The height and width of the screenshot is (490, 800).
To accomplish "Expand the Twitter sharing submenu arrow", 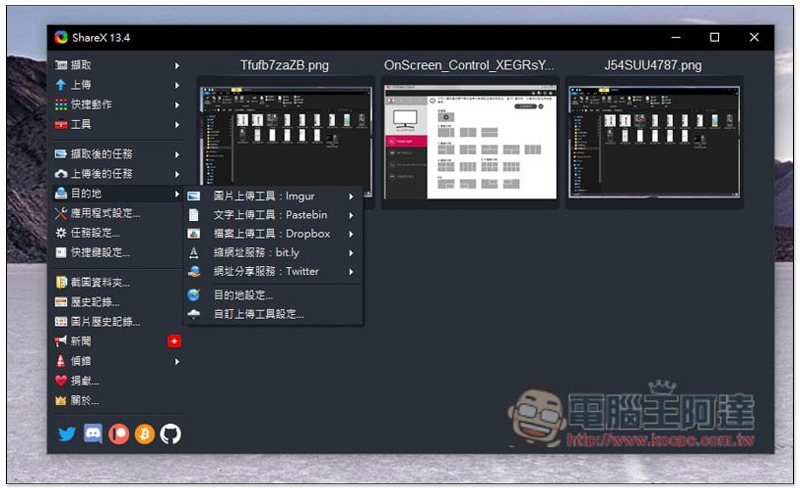I will coord(351,272).
